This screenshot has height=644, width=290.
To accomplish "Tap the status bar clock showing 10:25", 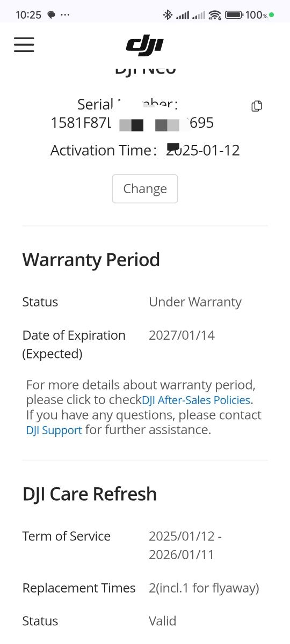I will point(28,15).
